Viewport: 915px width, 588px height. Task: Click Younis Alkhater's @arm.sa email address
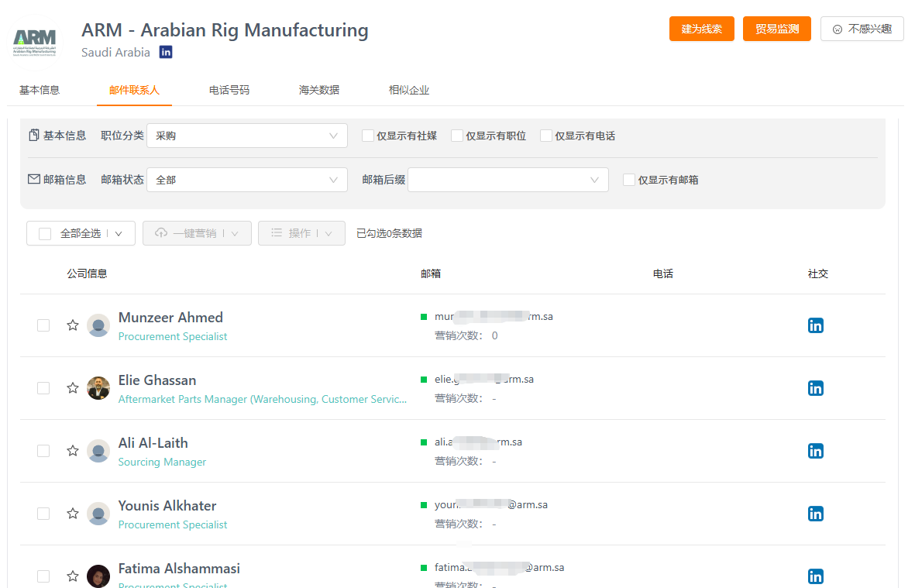(x=490, y=504)
